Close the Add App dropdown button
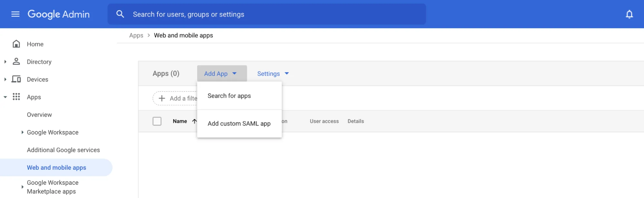The image size is (644, 198). (x=222, y=73)
